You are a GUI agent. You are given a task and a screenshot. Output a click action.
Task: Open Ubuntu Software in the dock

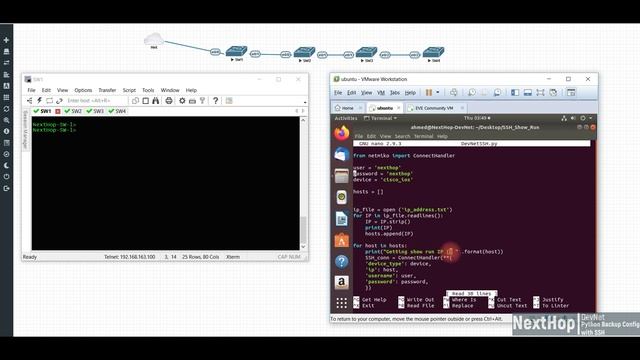coord(342,240)
